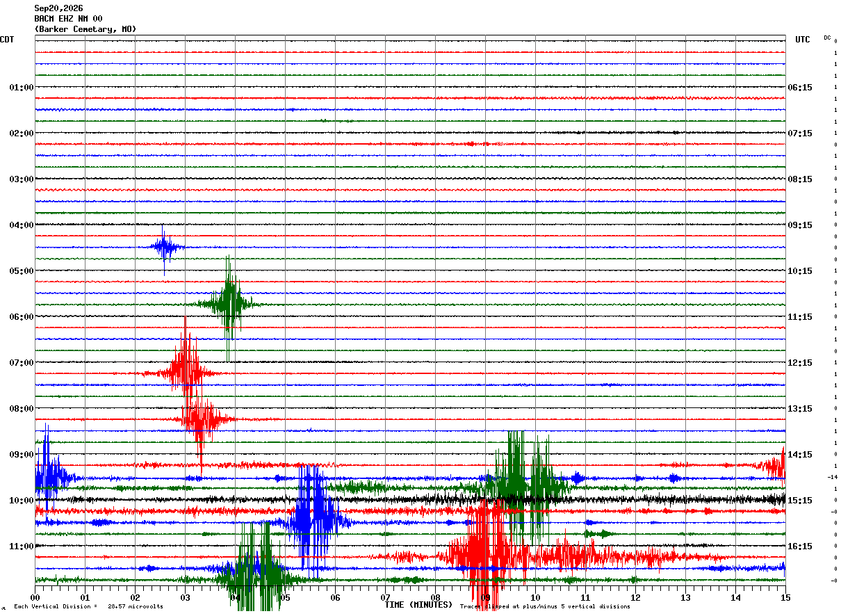Select the 06:15 UTC time label
841x616 pixels.
click(799, 87)
